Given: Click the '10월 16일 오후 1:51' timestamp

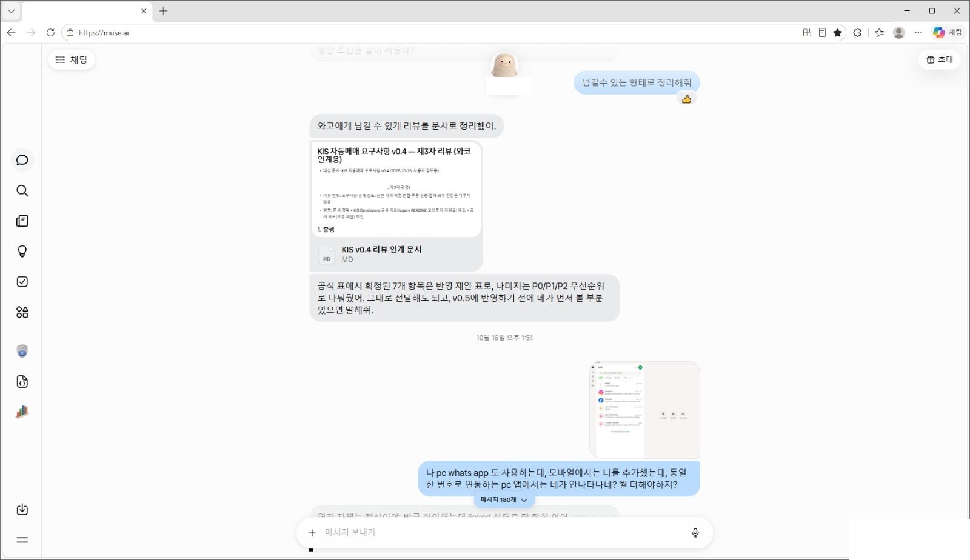Looking at the screenshot, I should point(504,338).
